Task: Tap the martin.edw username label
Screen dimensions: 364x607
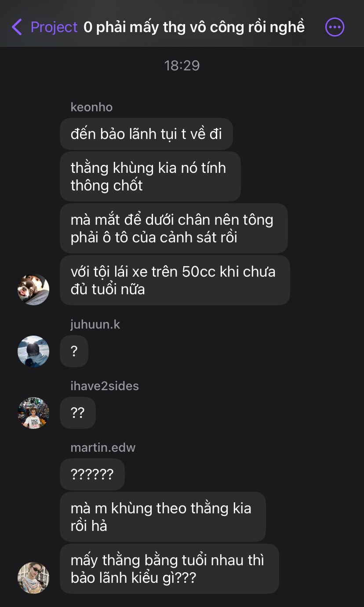Action: click(x=103, y=447)
